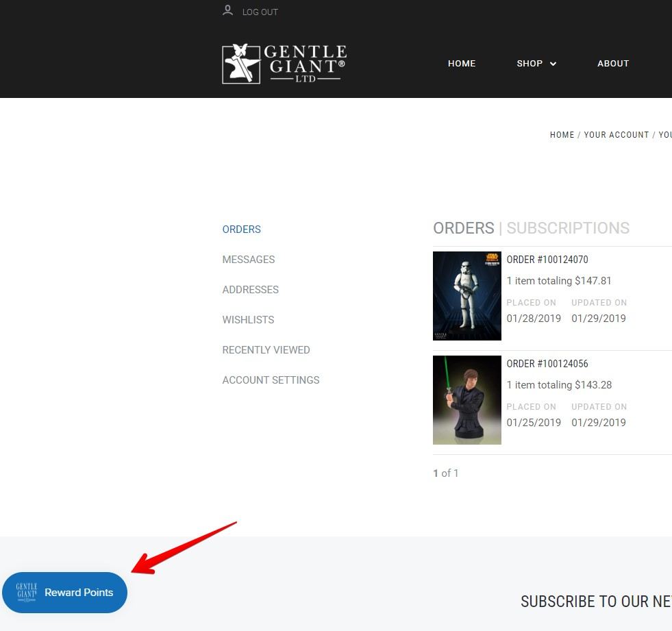Click the text '1 item totaling $143.28'
The height and width of the screenshot is (631, 672).
559,385
